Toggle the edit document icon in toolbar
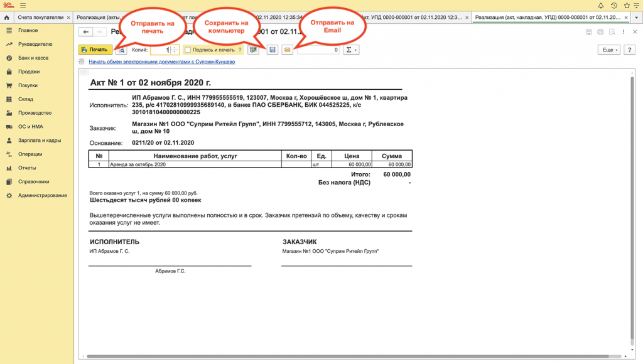Viewport: 643px width, 364px height. [254, 50]
